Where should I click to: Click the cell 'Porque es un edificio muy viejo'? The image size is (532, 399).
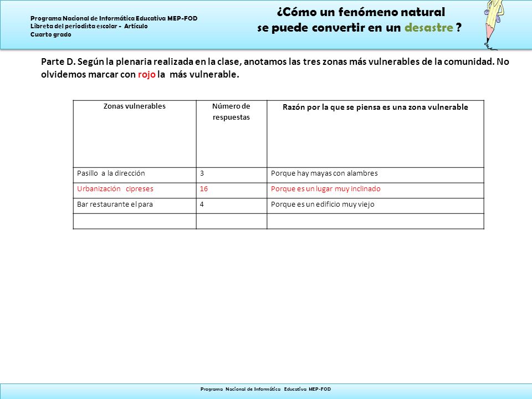point(375,206)
